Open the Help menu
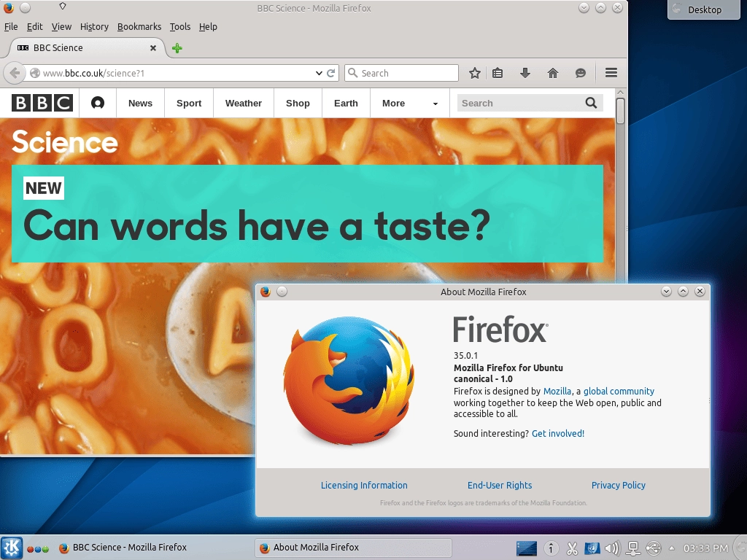The height and width of the screenshot is (560, 747). (x=208, y=27)
